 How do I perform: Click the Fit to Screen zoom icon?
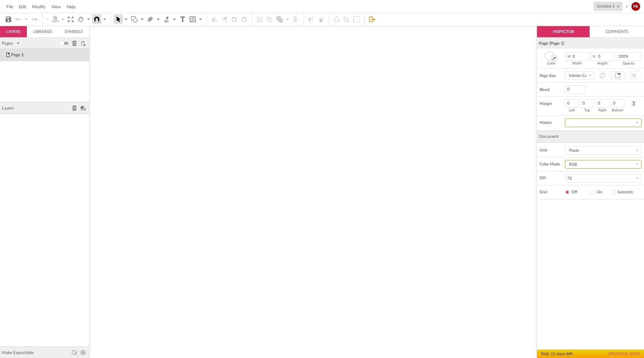pos(70,19)
